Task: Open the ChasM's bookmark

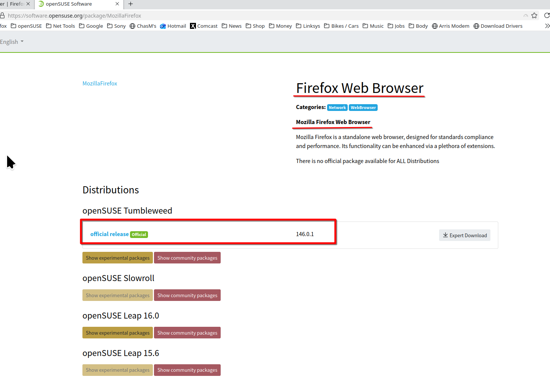Action: [143, 26]
